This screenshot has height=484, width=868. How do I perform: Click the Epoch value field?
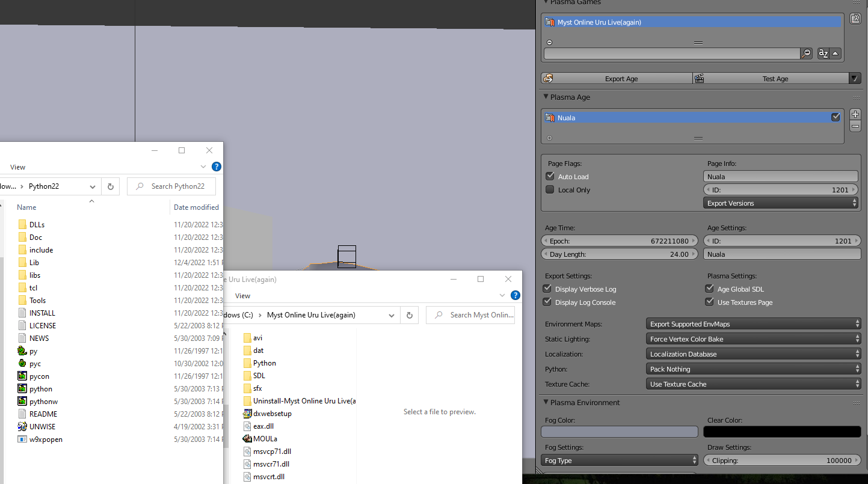pos(620,241)
